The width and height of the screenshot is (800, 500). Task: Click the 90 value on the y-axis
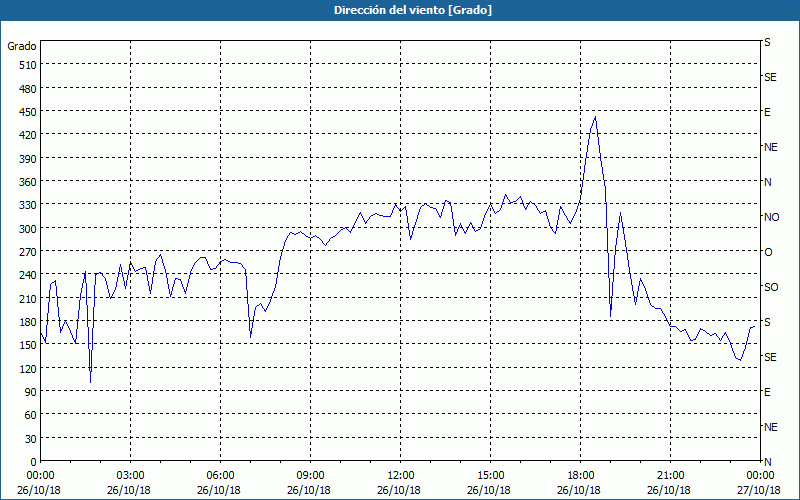coord(31,391)
